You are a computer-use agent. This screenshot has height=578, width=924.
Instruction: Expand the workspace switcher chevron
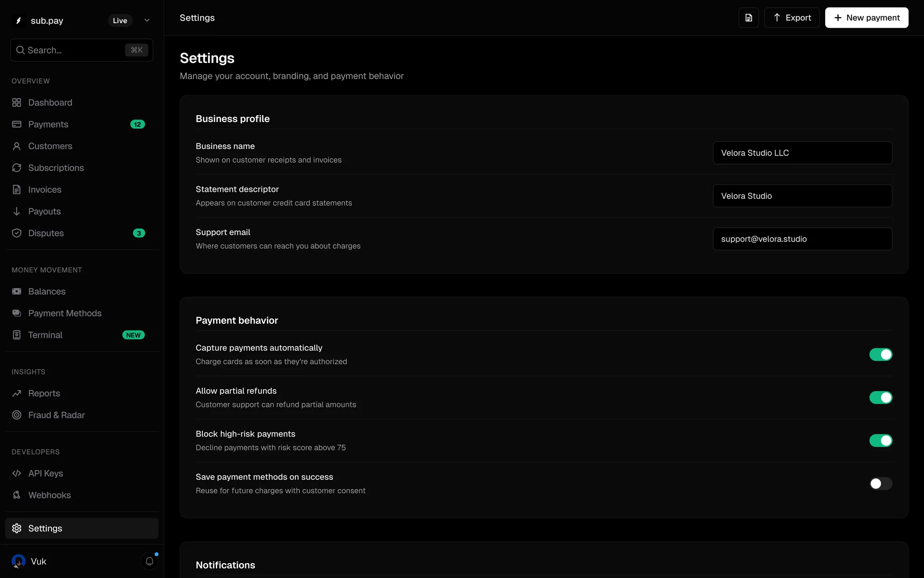(147, 20)
